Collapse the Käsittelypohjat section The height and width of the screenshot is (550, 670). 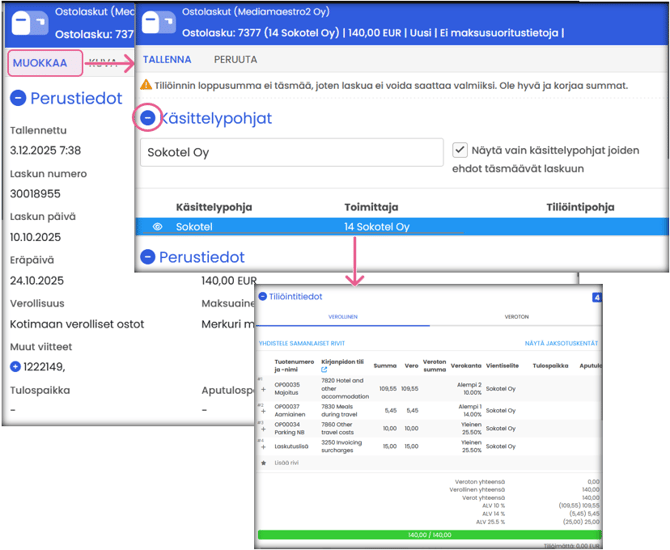coord(147,118)
